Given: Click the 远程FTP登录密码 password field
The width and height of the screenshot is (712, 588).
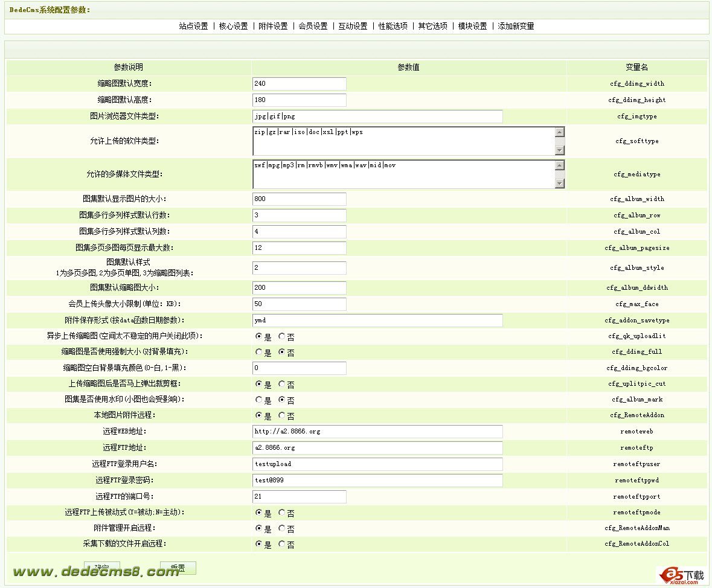Looking at the screenshot, I should 377,481.
